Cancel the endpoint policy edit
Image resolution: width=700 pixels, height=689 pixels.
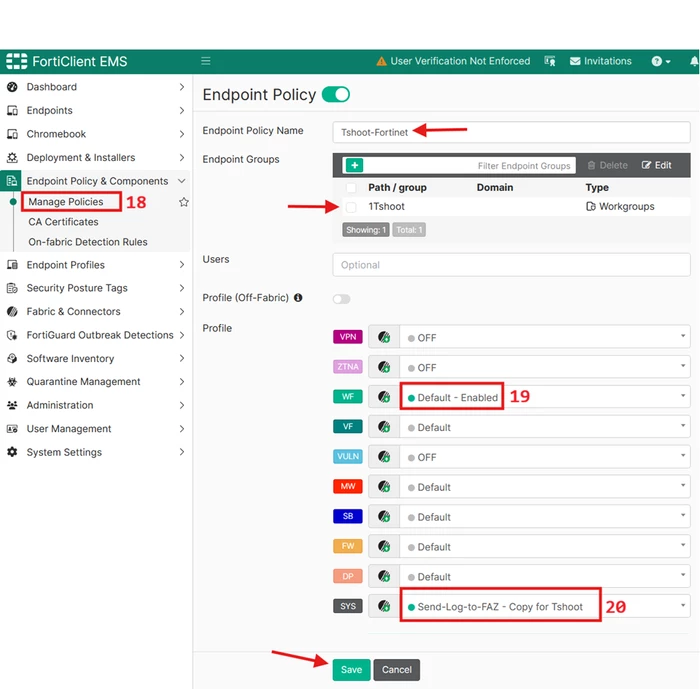396,669
